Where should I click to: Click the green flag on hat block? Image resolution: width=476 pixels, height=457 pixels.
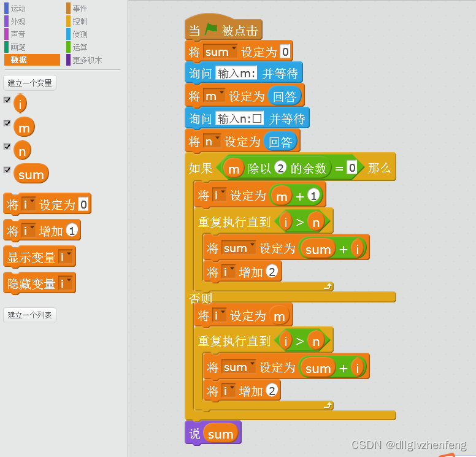tap(211, 29)
